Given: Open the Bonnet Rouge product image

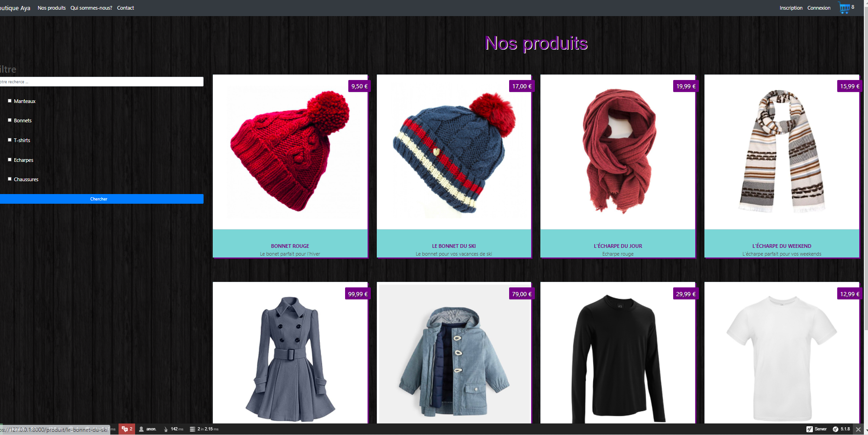Looking at the screenshot, I should pos(290,152).
